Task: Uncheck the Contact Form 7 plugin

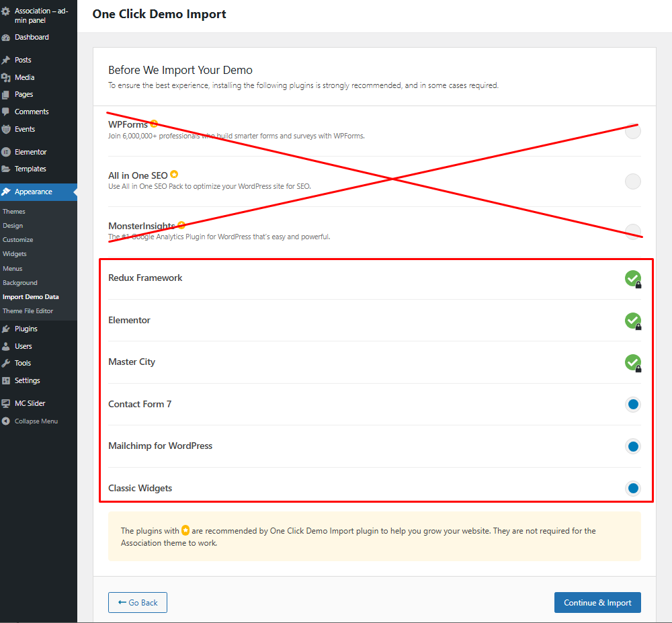Action: click(x=632, y=404)
